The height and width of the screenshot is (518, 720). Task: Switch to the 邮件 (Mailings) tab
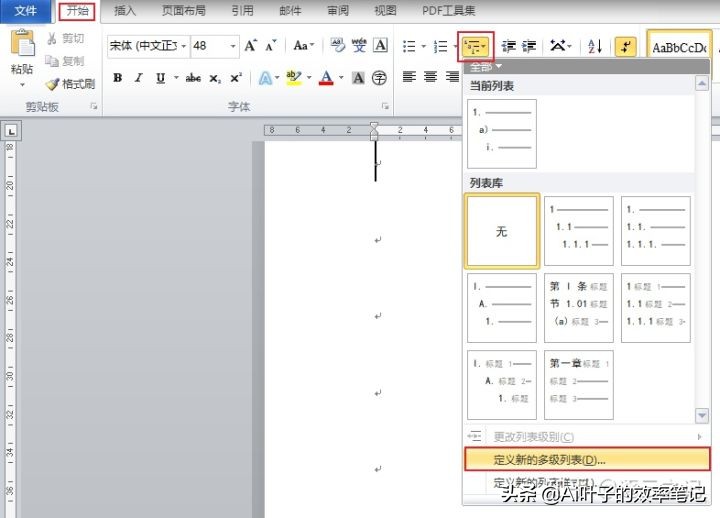click(x=290, y=11)
